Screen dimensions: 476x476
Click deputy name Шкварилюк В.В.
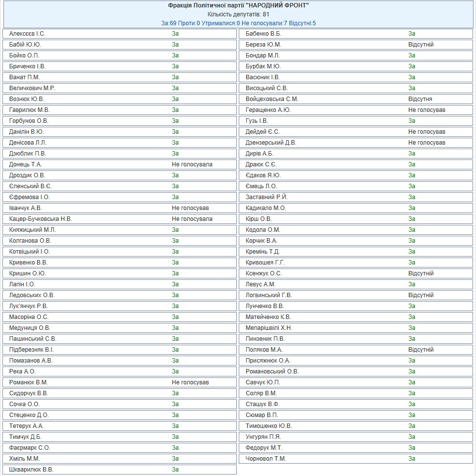pyautogui.click(x=31, y=470)
